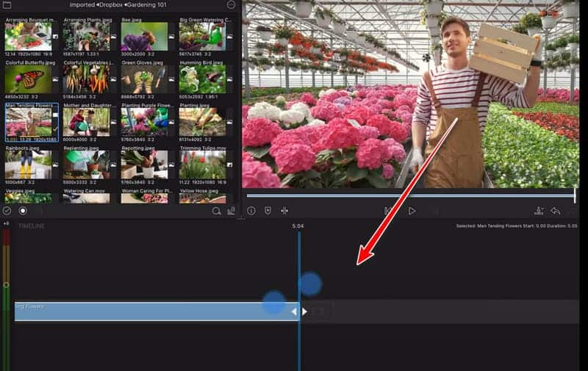The width and height of the screenshot is (588, 371).
Task: Click the audio level knob on the meter
Action: pyautogui.click(x=6, y=284)
